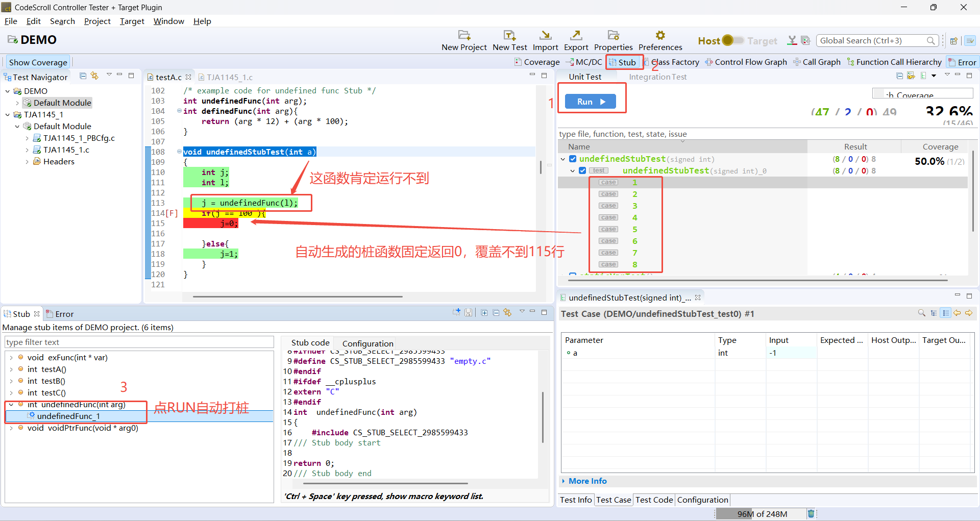Switch to the Error tab beside Stub
The height and width of the screenshot is (521, 980).
[x=60, y=314]
